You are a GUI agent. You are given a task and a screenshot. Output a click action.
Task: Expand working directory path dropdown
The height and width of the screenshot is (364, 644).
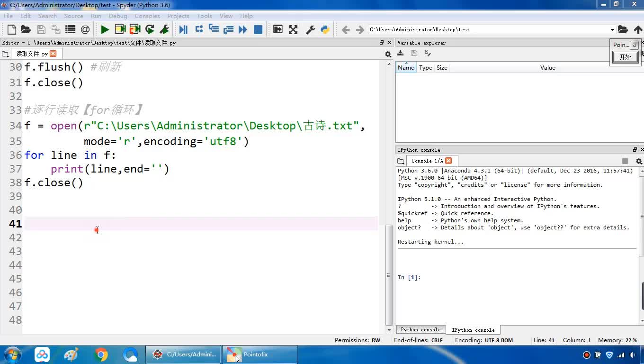(612, 29)
